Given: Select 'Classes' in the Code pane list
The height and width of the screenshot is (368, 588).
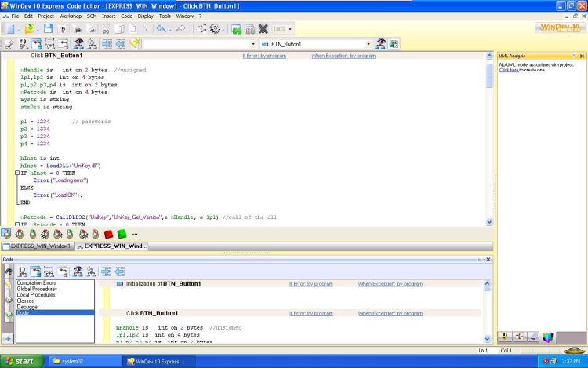Looking at the screenshot, I should [x=25, y=301].
